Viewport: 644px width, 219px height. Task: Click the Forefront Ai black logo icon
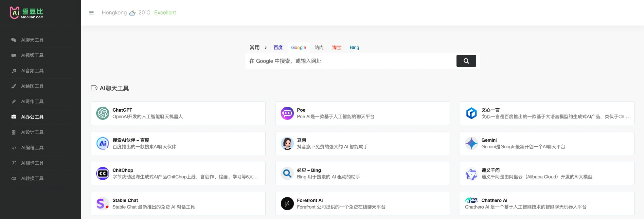pyautogui.click(x=287, y=204)
